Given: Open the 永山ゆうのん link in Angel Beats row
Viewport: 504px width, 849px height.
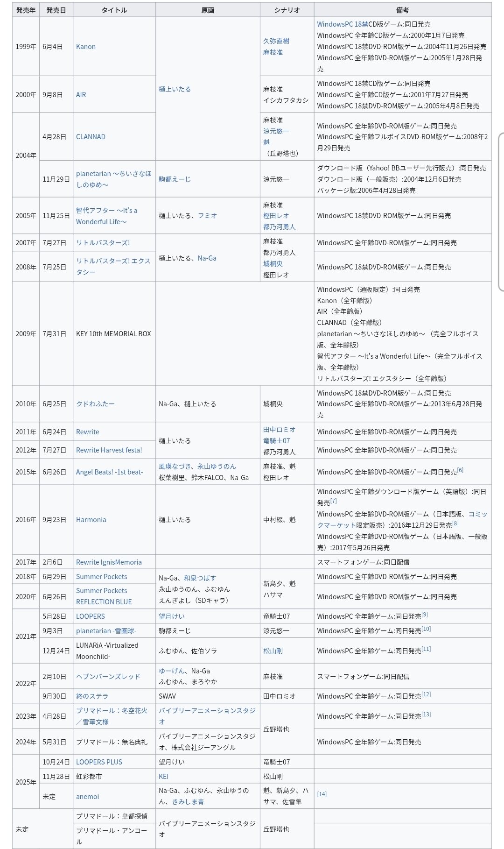Looking at the screenshot, I should point(217,467).
